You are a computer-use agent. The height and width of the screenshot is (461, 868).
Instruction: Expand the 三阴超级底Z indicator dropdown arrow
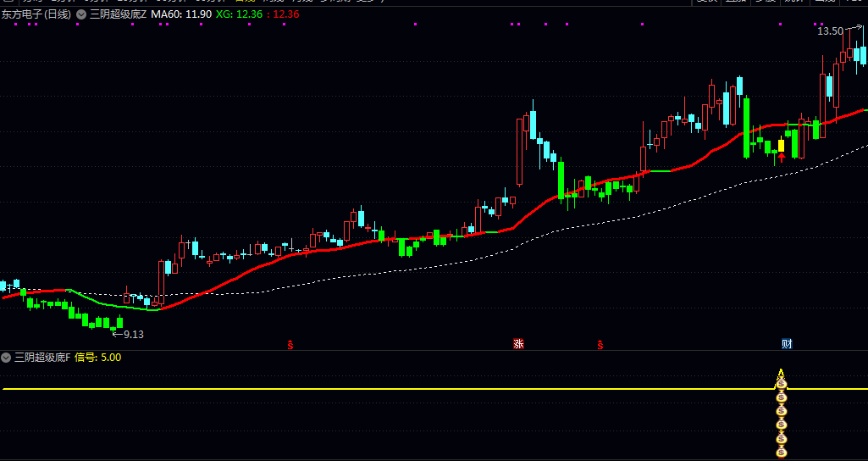click(x=81, y=14)
